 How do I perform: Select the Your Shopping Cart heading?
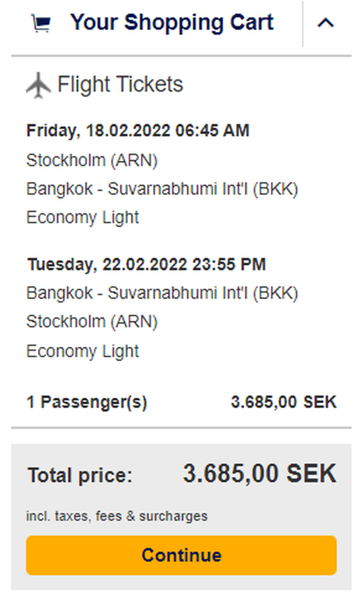pos(172,22)
